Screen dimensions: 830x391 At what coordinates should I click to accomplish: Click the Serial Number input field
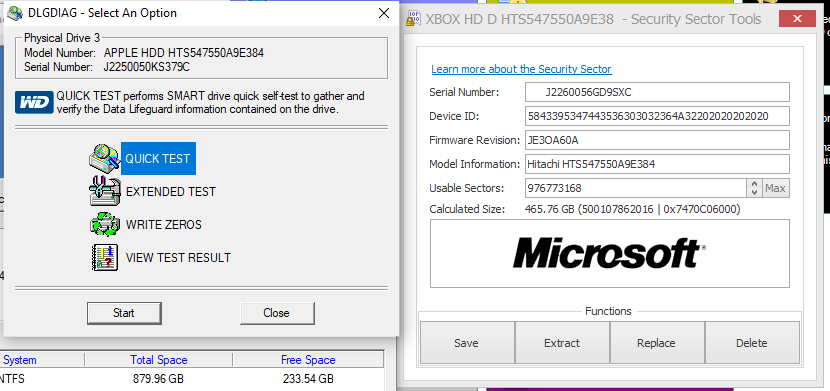click(x=657, y=92)
